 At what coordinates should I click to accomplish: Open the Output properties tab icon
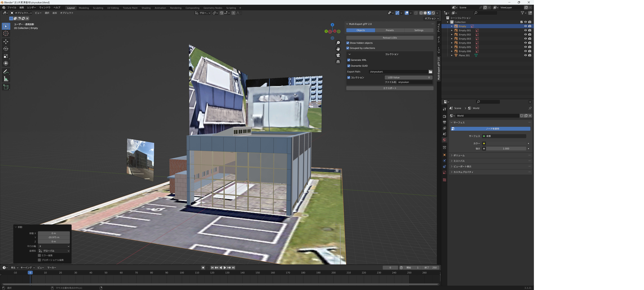click(x=444, y=122)
